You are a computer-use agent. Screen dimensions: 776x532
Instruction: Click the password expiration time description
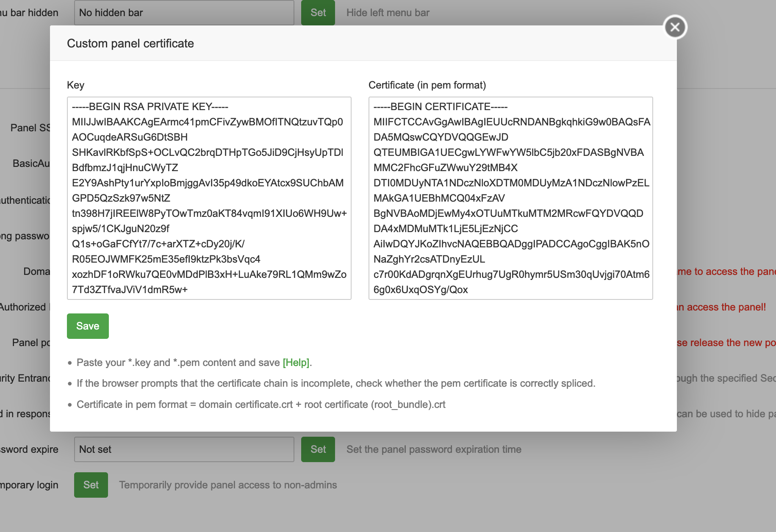click(x=434, y=449)
